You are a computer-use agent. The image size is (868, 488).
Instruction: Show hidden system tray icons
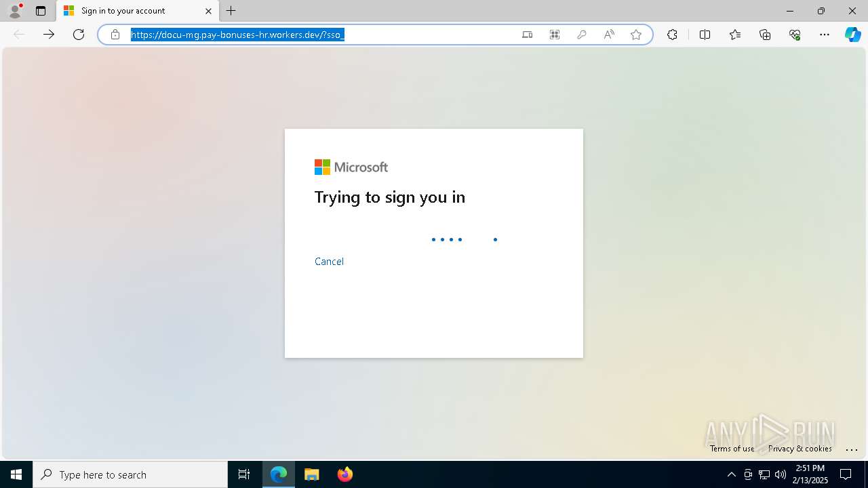coord(732,474)
